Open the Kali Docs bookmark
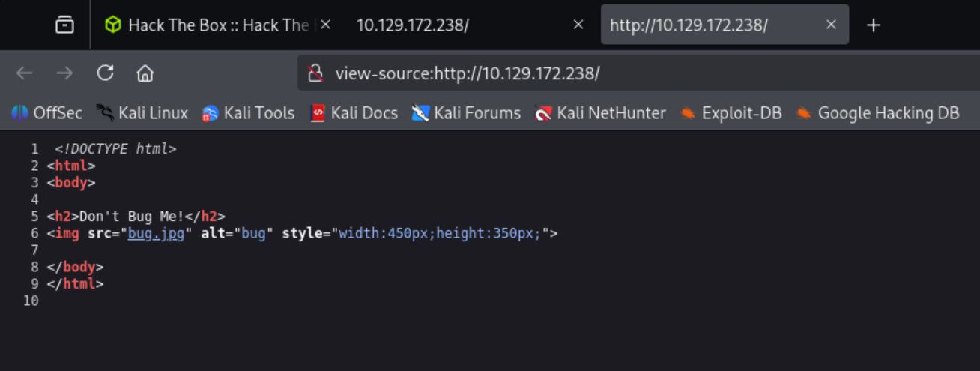980x371 pixels. click(354, 113)
